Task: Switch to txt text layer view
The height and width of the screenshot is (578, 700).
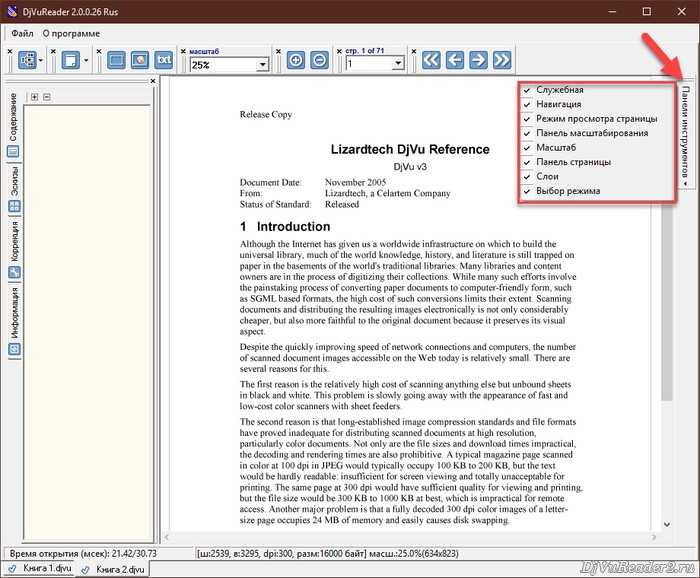Action: 164,60
